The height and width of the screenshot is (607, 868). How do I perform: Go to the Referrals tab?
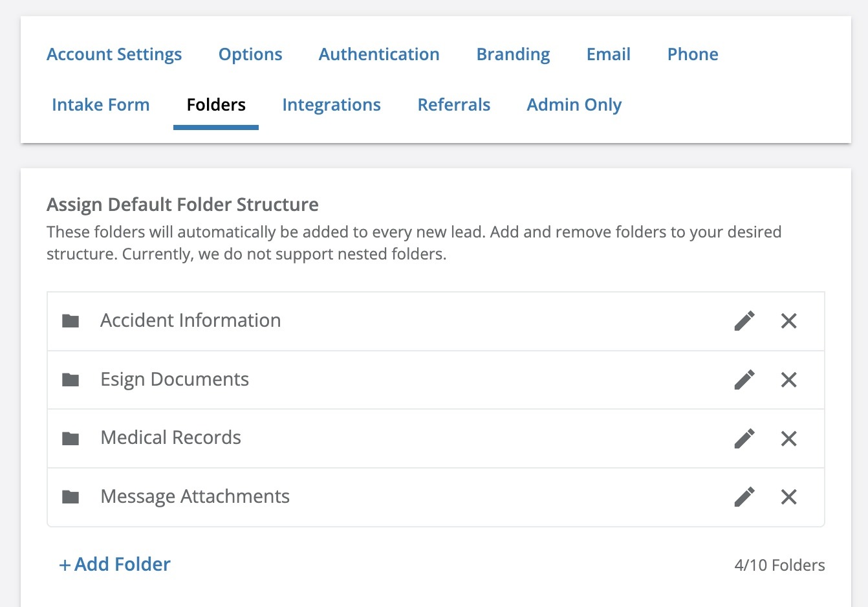coord(454,105)
